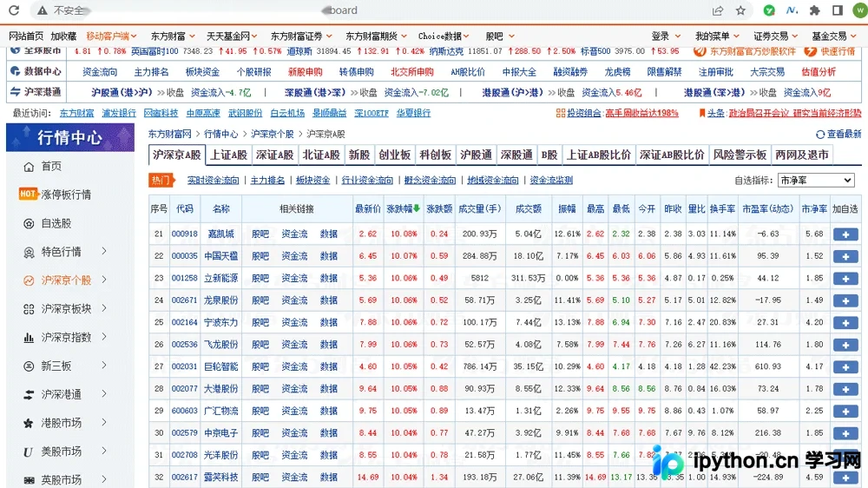Click 行情中心 breadcrumb link
868x488 pixels.
(220, 134)
